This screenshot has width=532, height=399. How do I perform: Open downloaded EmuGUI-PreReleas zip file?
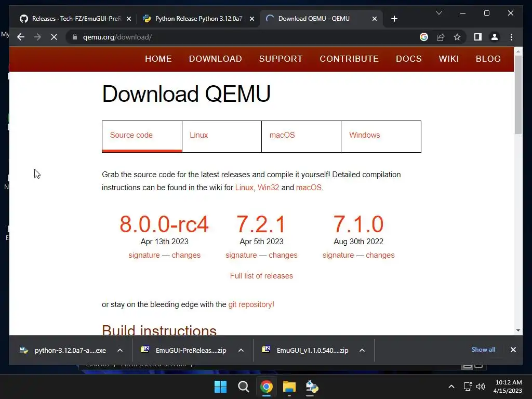[x=184, y=350]
